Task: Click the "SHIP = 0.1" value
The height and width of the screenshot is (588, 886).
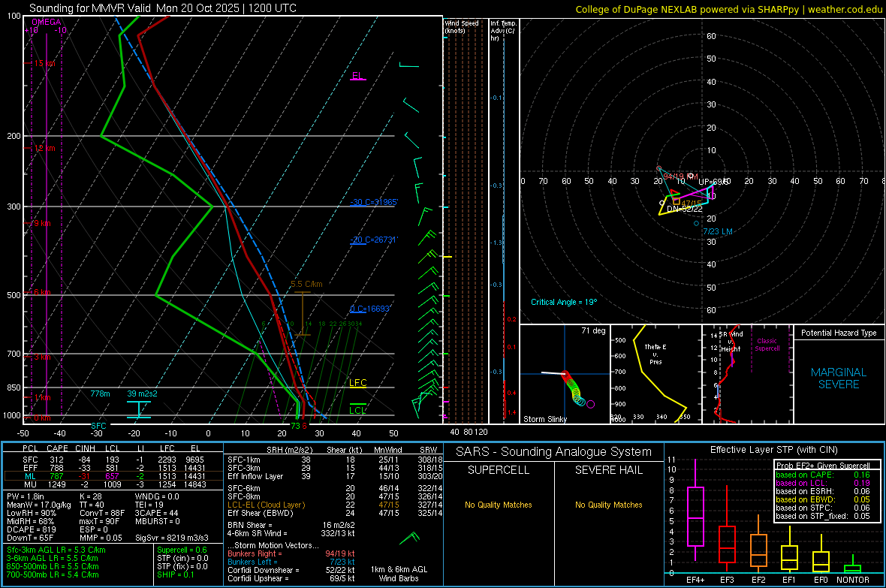Action: (175, 574)
